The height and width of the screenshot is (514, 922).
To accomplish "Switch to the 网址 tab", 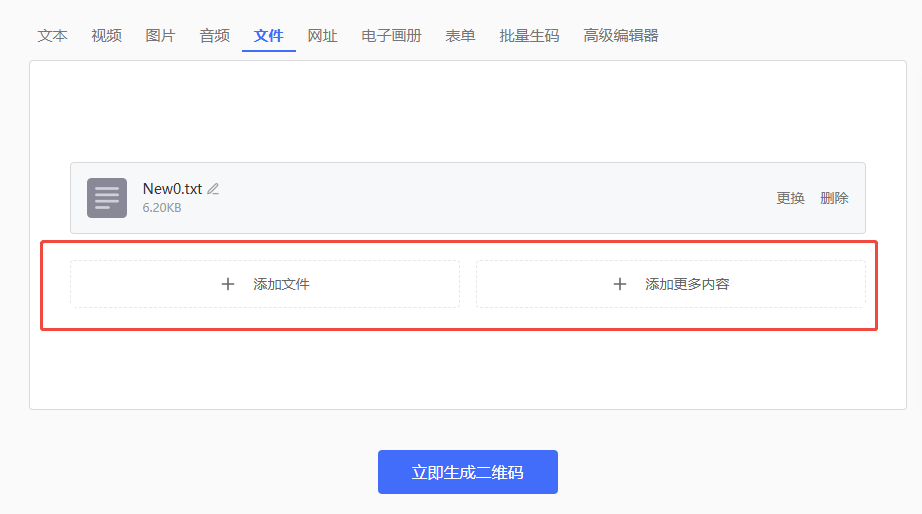I will tap(322, 36).
